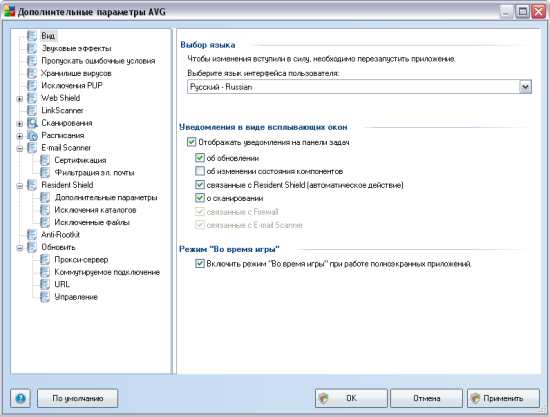Image resolution: width=550 pixels, height=417 pixels.
Task: Click the icon beside Вид tree item
Action: coord(32,36)
